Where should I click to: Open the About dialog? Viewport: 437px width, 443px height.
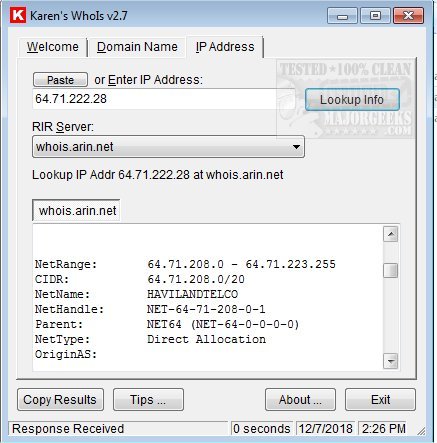tap(300, 399)
